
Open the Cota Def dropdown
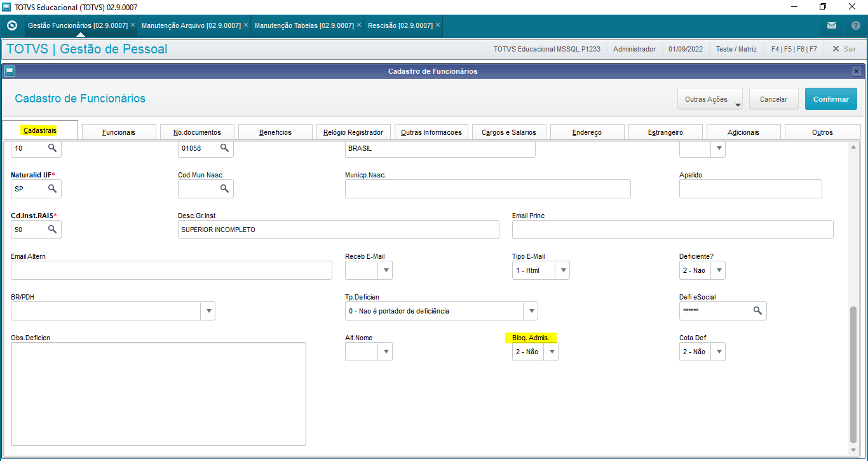tap(718, 352)
